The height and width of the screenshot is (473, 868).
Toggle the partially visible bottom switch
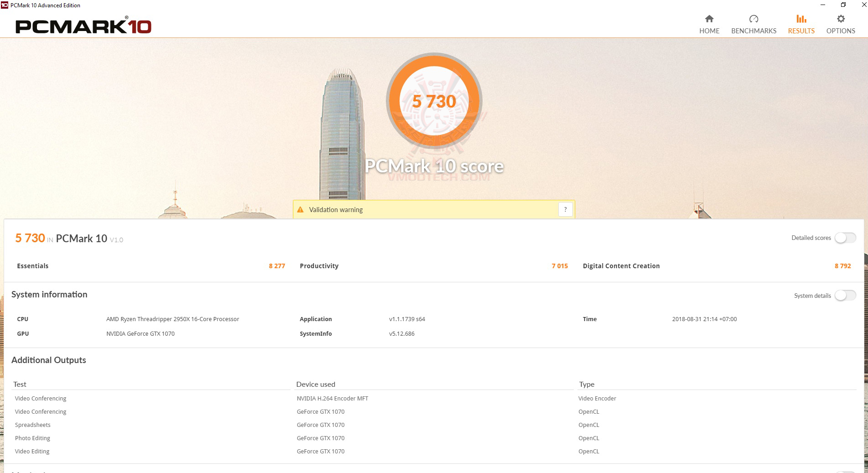coord(845,471)
